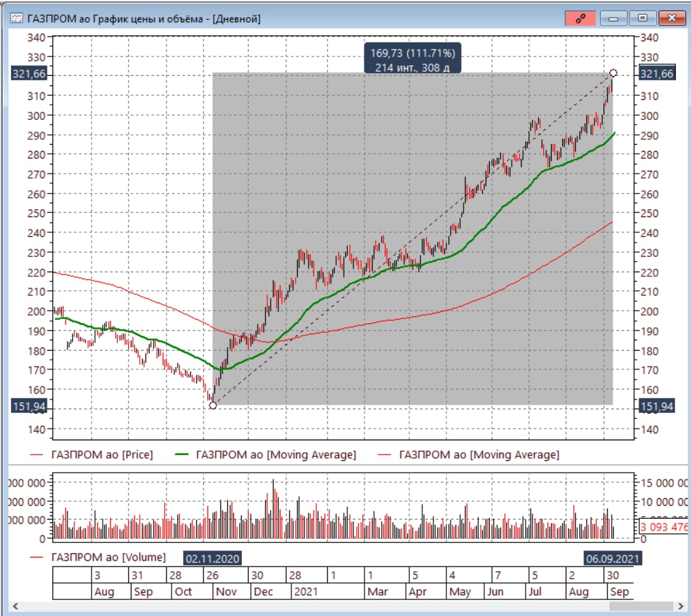The image size is (691, 616).
Task: Click the horizontal scrollbar thumb
Action: (640, 606)
